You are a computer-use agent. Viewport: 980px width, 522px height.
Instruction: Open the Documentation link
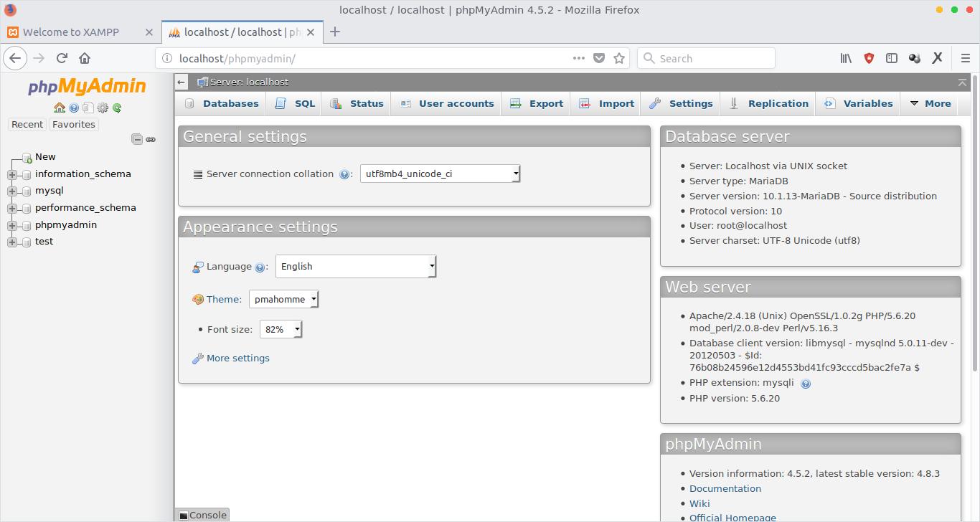(x=725, y=488)
